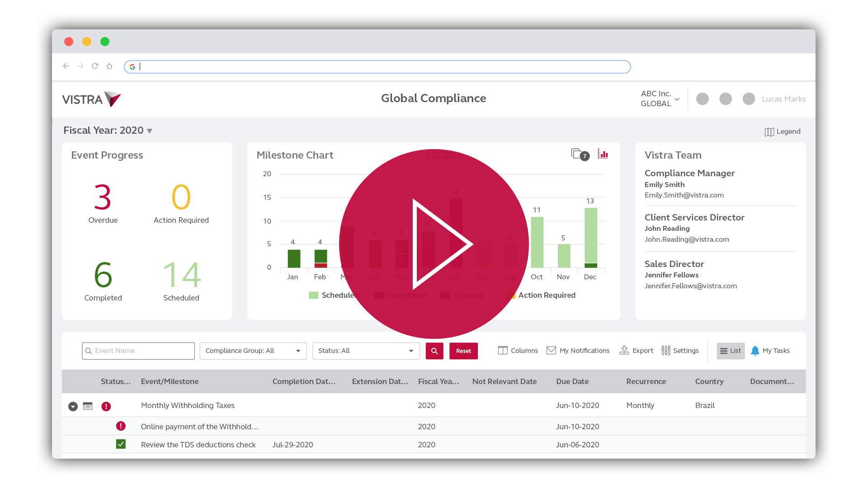Screen dimensions: 868x488
Task: Open the Monthly Withholding Taxes event
Action: 188,405
